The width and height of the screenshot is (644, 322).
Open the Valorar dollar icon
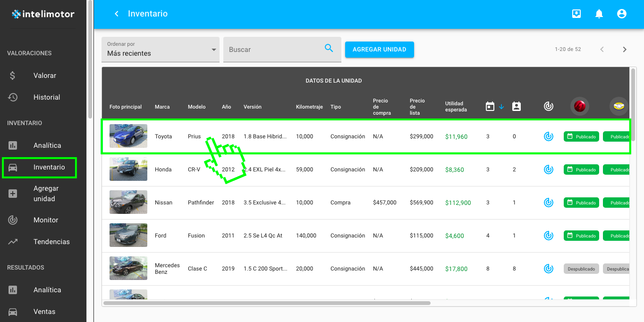point(13,76)
